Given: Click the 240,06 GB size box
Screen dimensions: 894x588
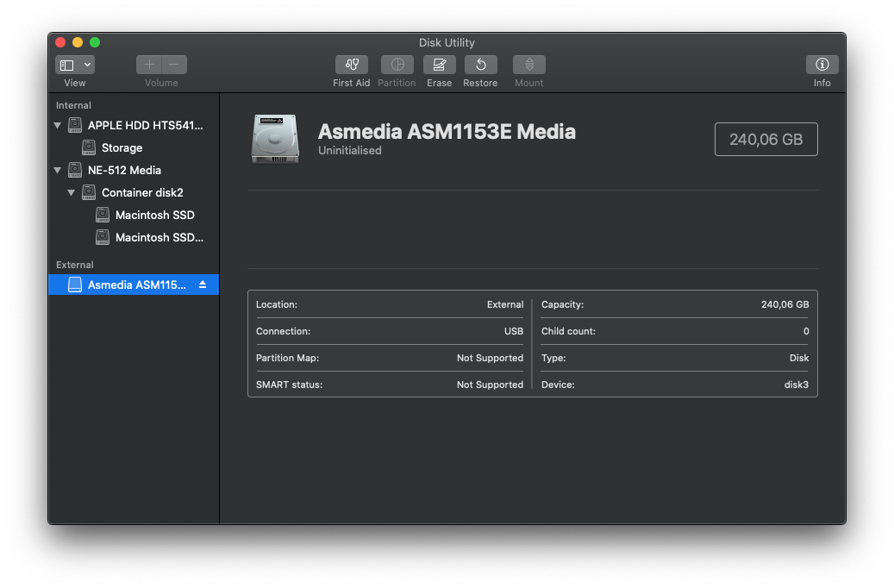Looking at the screenshot, I should tap(766, 139).
